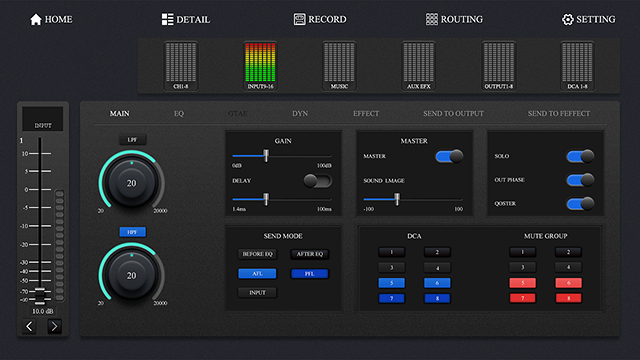Go to next channel with right arrow
Viewport: 640px width, 360px height.
(x=54, y=327)
